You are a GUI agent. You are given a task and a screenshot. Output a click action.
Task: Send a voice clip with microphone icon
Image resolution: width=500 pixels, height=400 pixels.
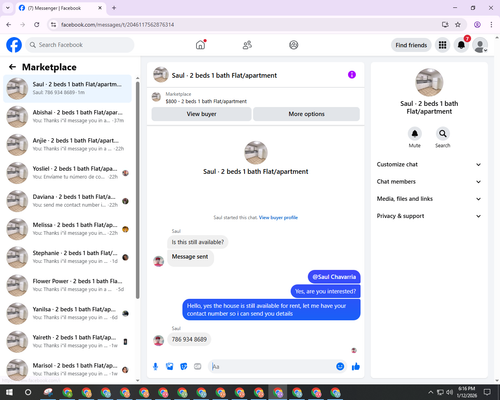pos(155,367)
